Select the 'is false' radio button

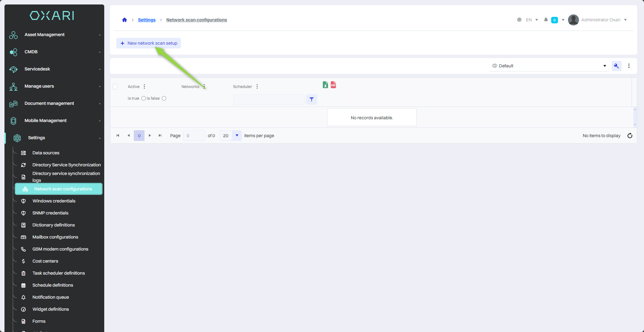(164, 98)
